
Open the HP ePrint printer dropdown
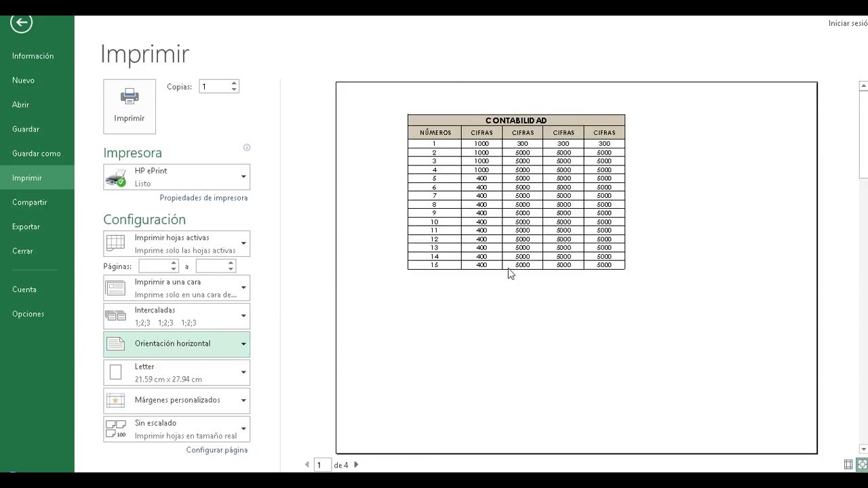point(243,177)
